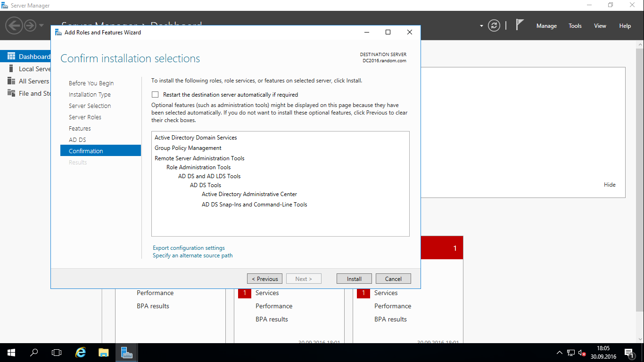Open the View menu
Screen dimensions: 644x362
pyautogui.click(x=600, y=26)
